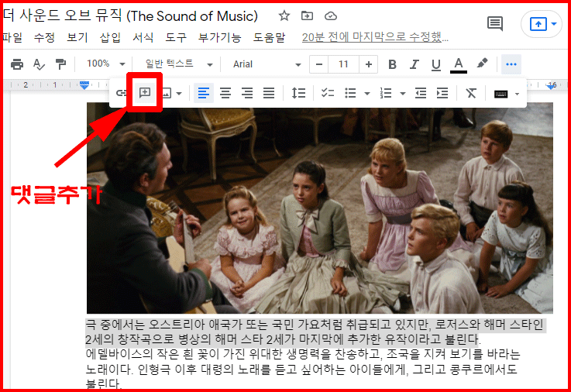Click the left indent marker on ruler
This screenshot has width=571, height=392.
click(84, 85)
